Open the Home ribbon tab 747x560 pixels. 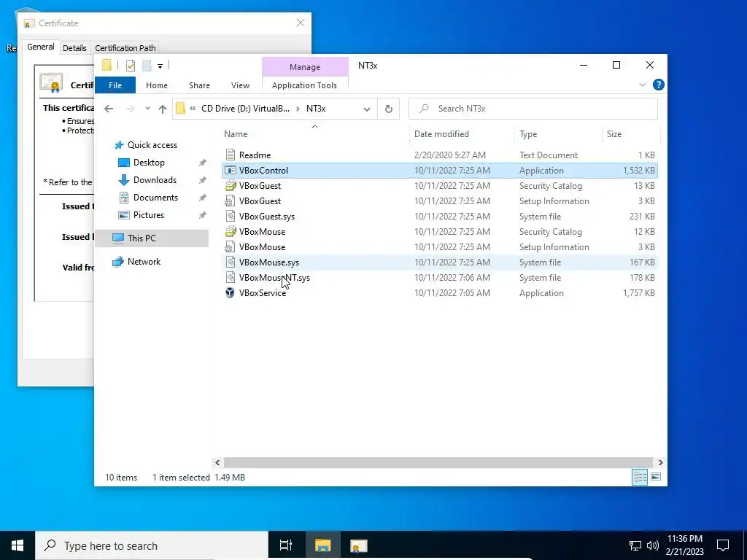[x=157, y=85]
